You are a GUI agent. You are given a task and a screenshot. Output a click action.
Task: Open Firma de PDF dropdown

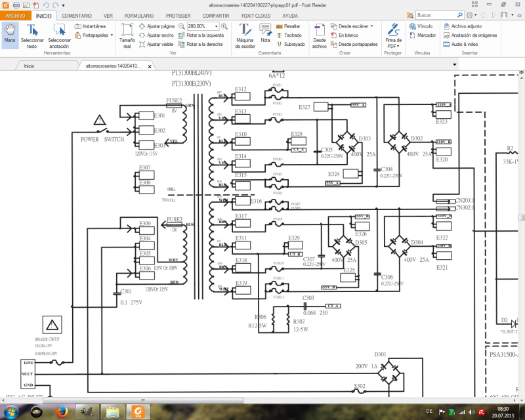pos(393,36)
